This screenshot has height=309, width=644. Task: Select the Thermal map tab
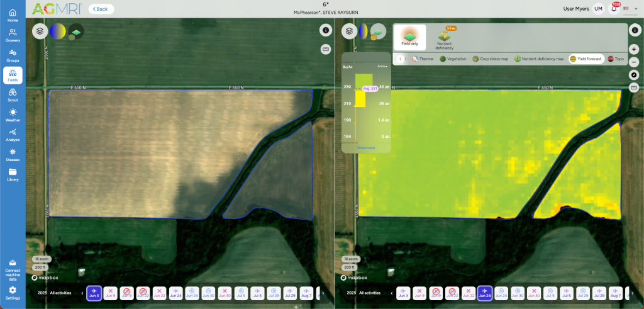click(x=423, y=59)
